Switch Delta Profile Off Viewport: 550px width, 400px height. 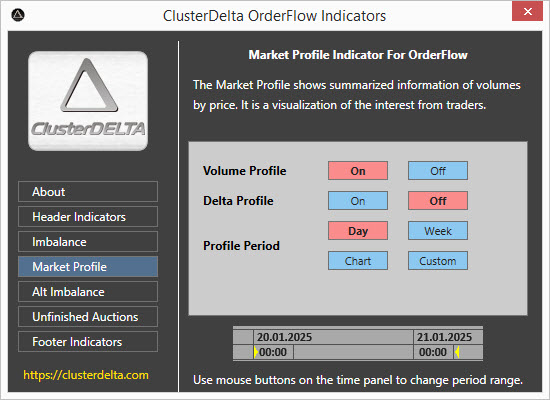tap(438, 201)
